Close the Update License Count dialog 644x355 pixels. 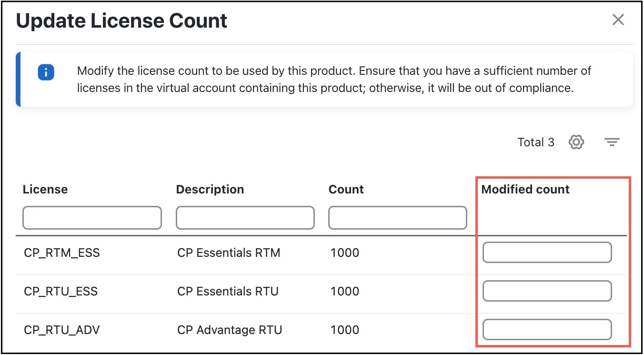[618, 20]
